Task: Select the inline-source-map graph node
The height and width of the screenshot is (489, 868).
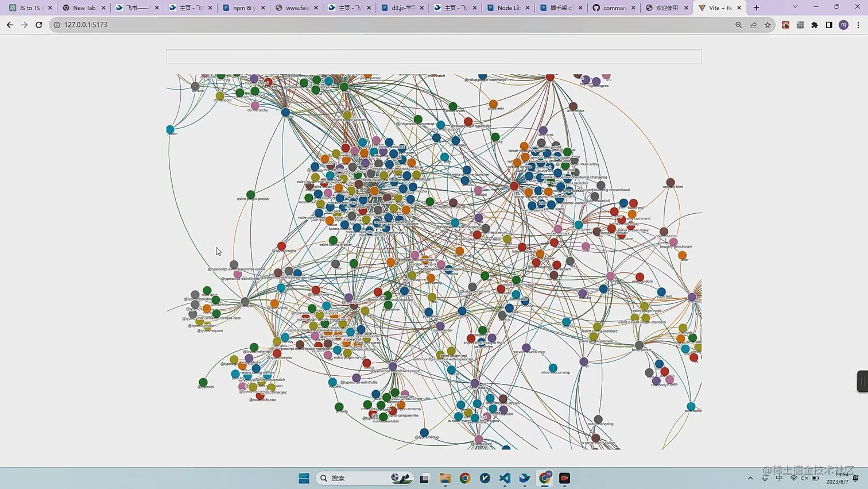Action: 553,368
